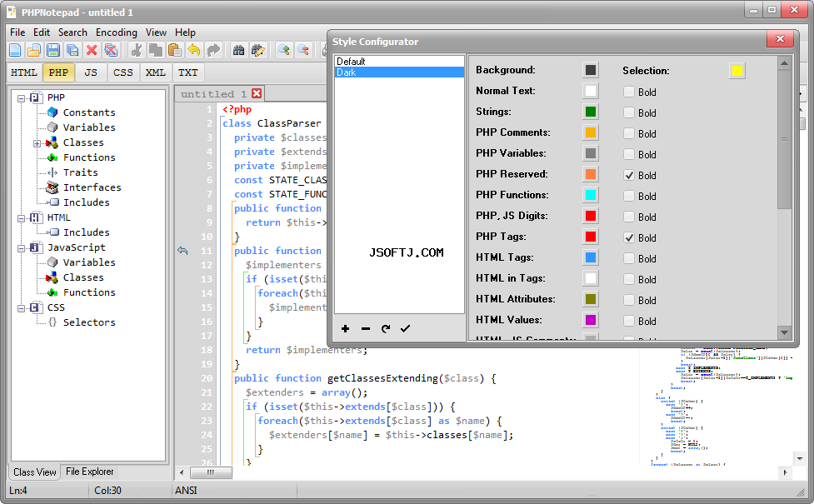Click the Interfaces icon in class tree
Viewport: 814px width, 504px height.
(52, 187)
